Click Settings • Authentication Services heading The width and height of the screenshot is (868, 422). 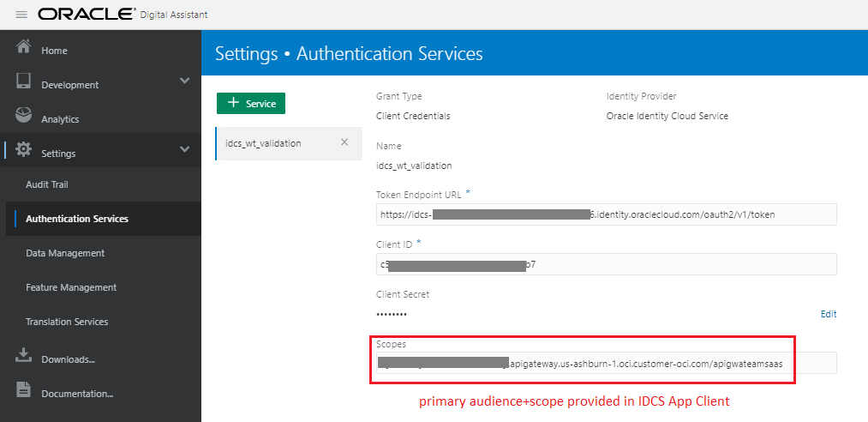point(349,54)
